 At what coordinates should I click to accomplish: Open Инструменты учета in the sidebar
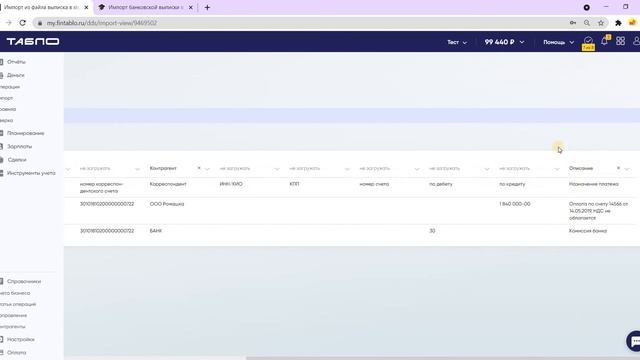(31, 173)
